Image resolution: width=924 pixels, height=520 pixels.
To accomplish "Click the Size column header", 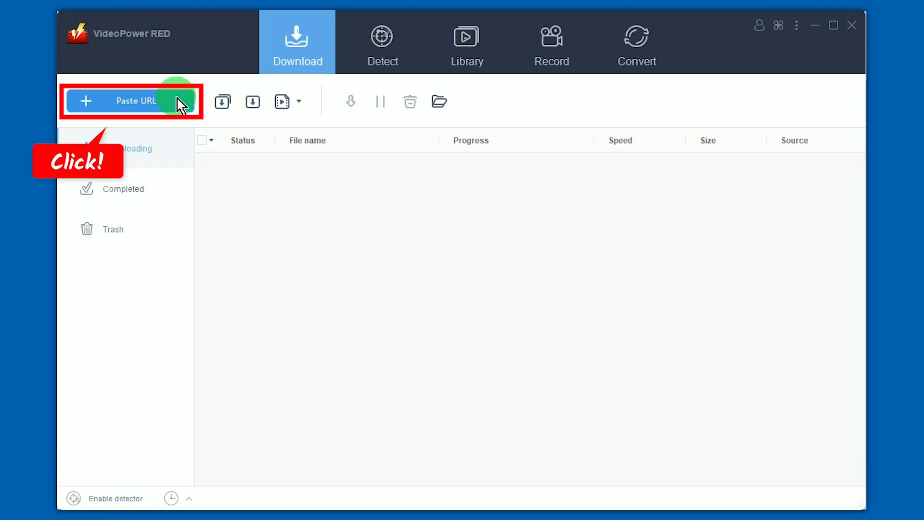I will coord(708,140).
